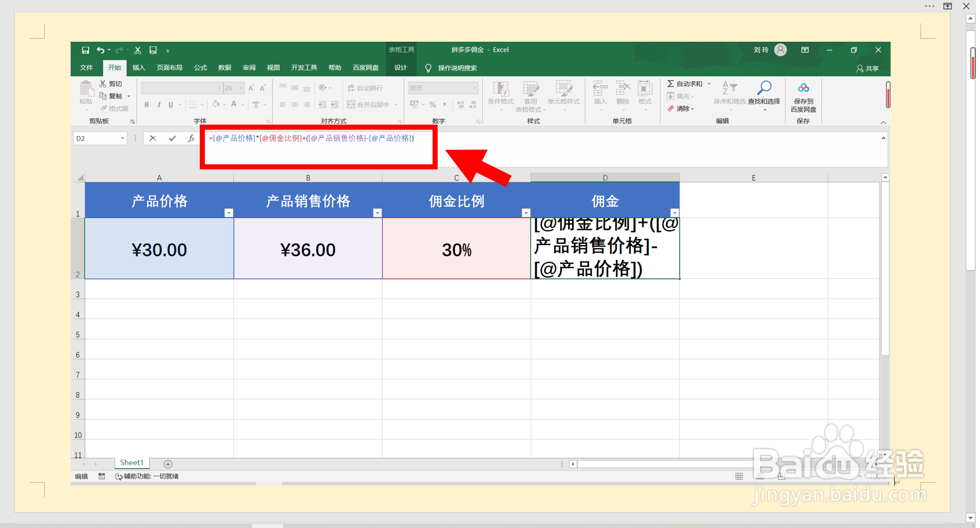Image resolution: width=980 pixels, height=528 pixels.
Task: Collapse the ribbon using the arrow
Action: [x=883, y=122]
